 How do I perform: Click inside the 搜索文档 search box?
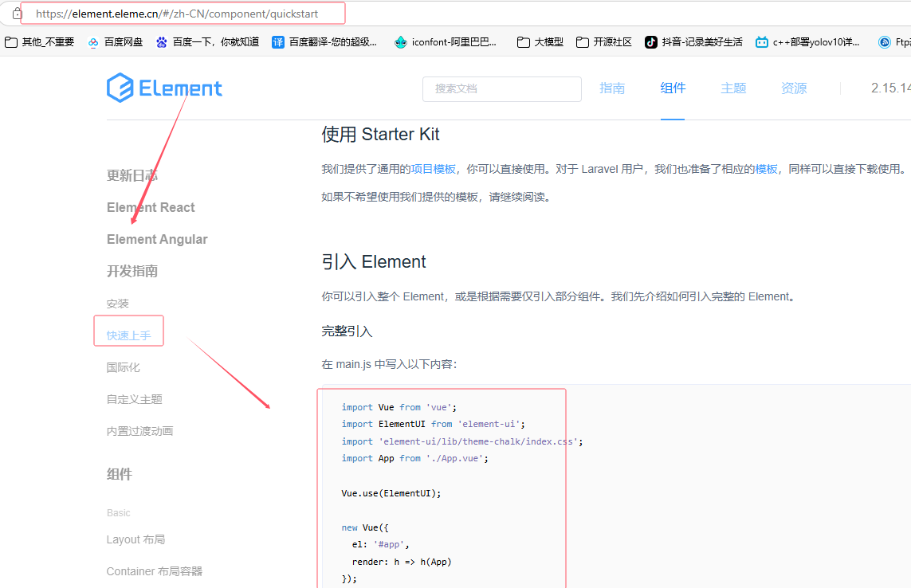502,88
